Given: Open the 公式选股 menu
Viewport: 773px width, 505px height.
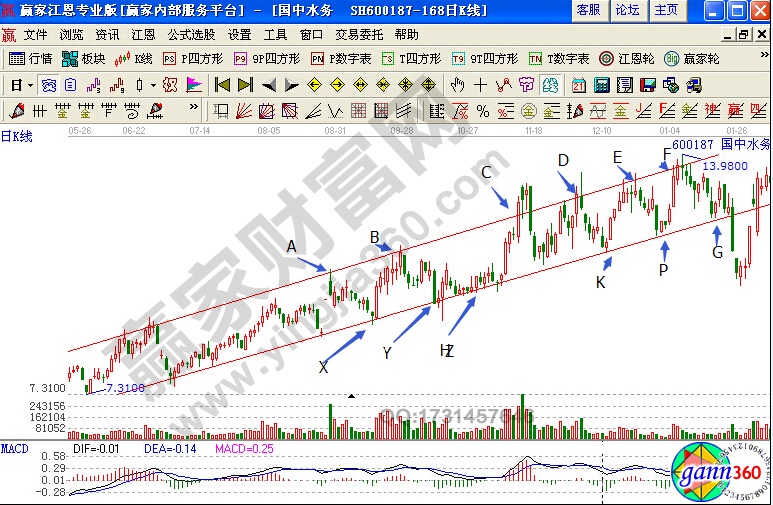Looking at the screenshot, I should (x=191, y=34).
